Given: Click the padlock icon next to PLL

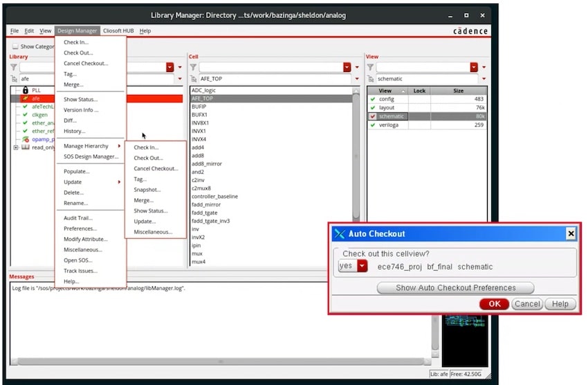Looking at the screenshot, I should (26, 90).
